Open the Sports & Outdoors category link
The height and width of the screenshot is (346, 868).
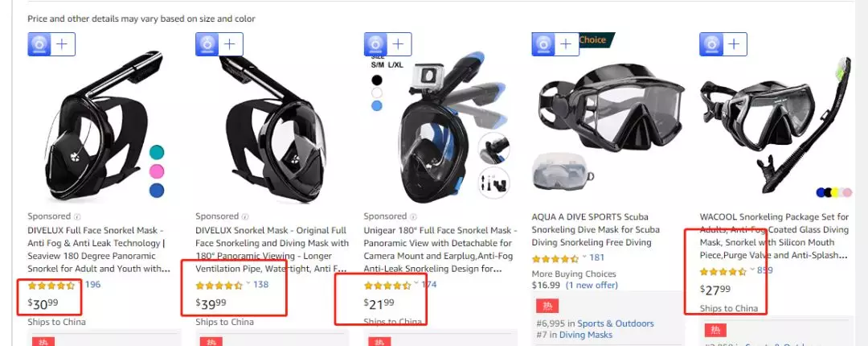pyautogui.click(x=616, y=323)
